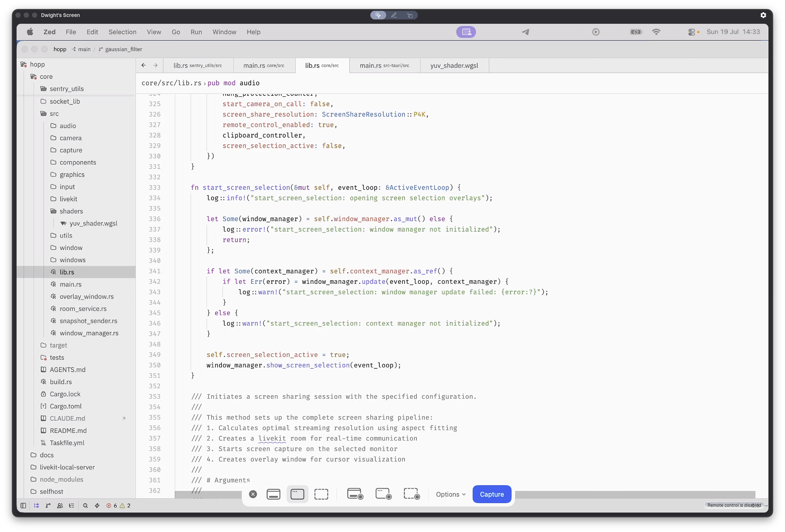Place cursor on start_screen_selection function name
Image resolution: width=785 pixels, height=532 pixels.
(246, 187)
